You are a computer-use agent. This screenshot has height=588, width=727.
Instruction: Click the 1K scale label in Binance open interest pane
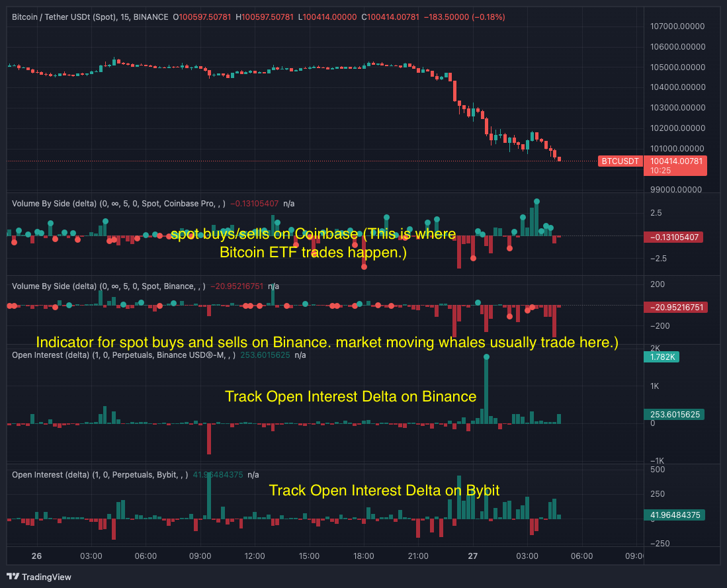[654, 386]
